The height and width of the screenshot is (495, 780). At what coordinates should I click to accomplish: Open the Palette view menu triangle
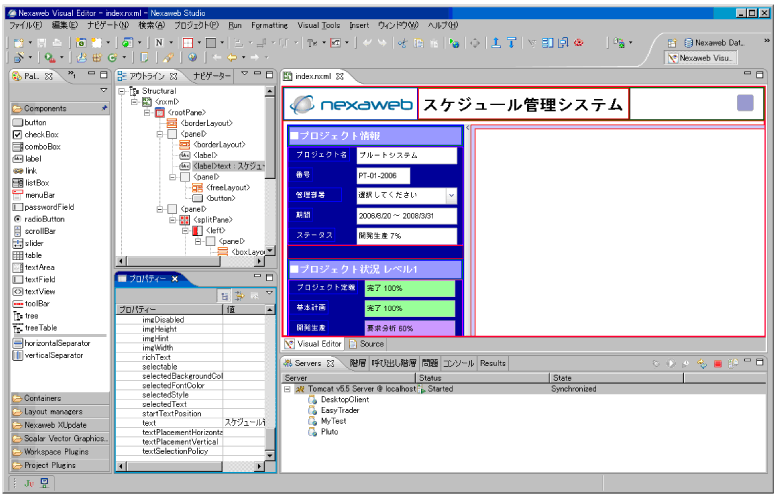(x=103, y=90)
